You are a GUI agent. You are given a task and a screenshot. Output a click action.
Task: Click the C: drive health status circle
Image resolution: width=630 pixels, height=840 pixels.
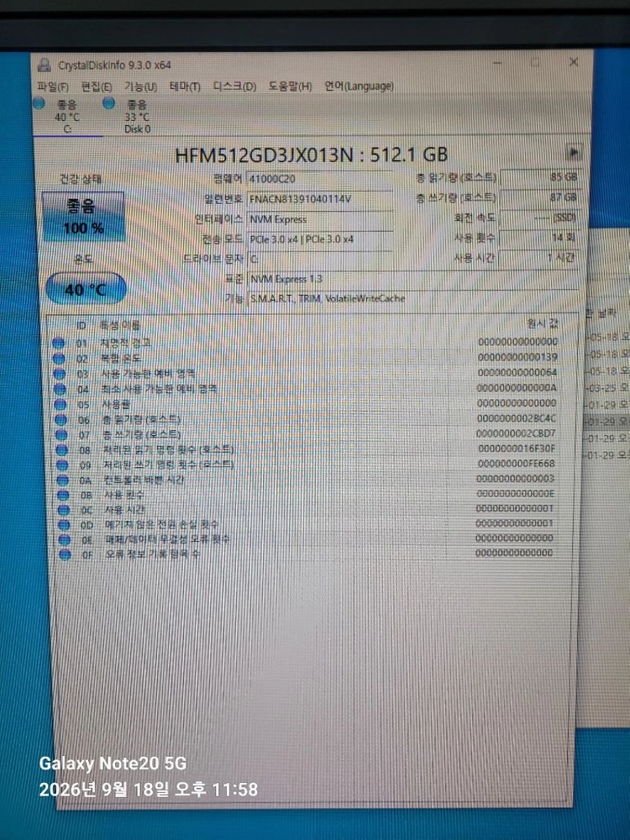click(39, 103)
